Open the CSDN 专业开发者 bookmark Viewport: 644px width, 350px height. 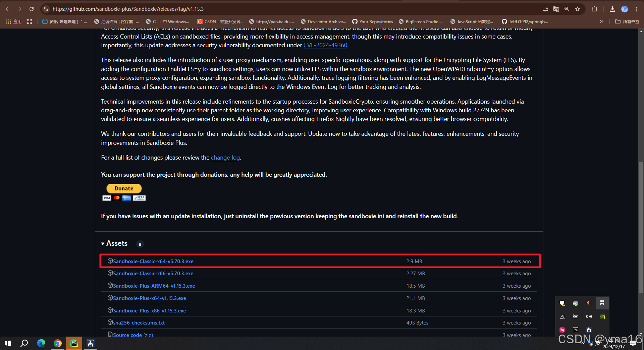point(220,21)
